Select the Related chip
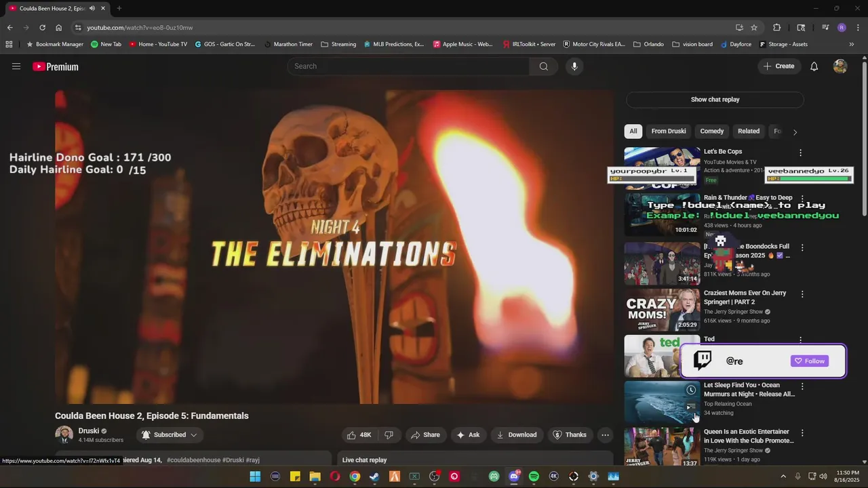 (749, 131)
